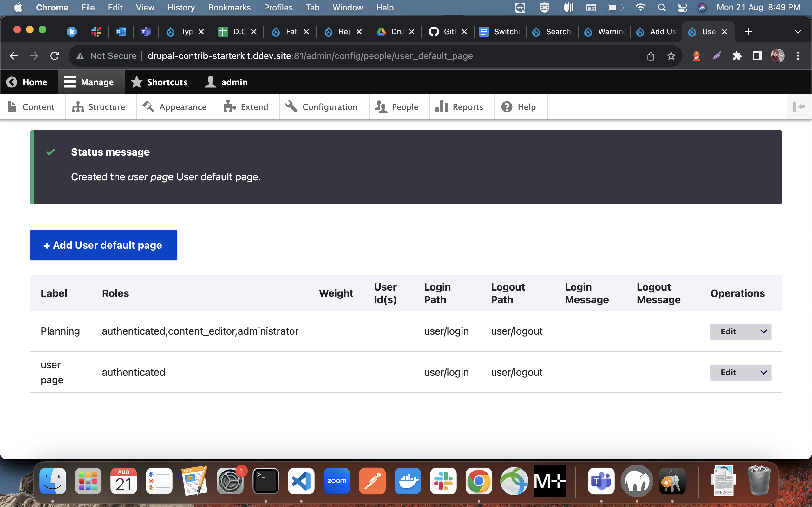Click the Chrome reload page icon
The image size is (812, 507).
pos(55,56)
